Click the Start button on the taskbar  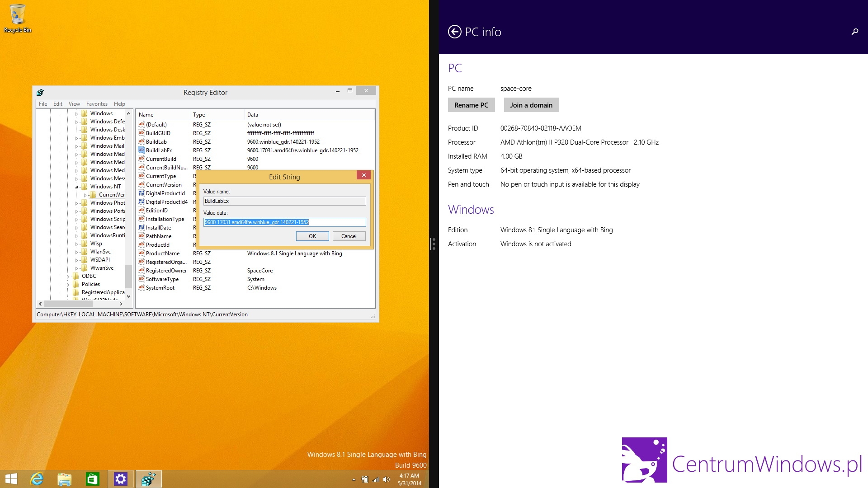(x=11, y=479)
